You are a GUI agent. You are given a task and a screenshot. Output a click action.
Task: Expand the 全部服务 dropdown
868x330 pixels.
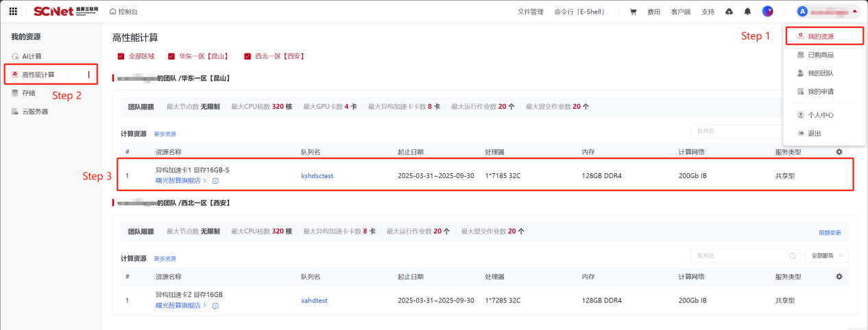click(x=828, y=255)
